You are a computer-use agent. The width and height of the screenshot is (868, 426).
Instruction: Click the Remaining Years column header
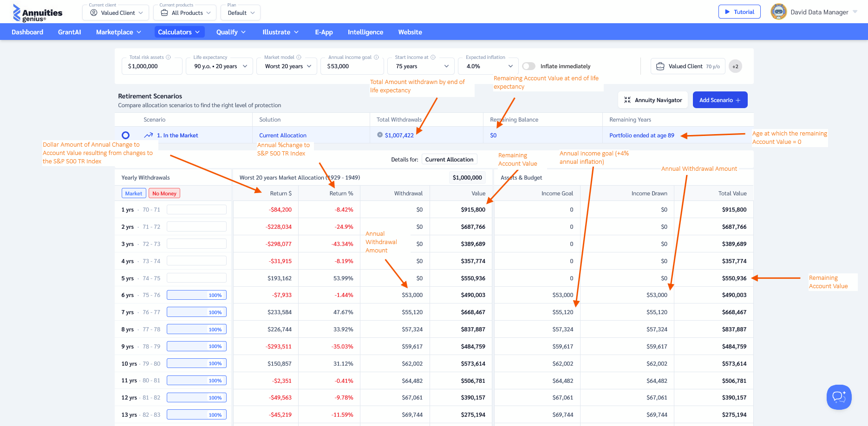[630, 120]
